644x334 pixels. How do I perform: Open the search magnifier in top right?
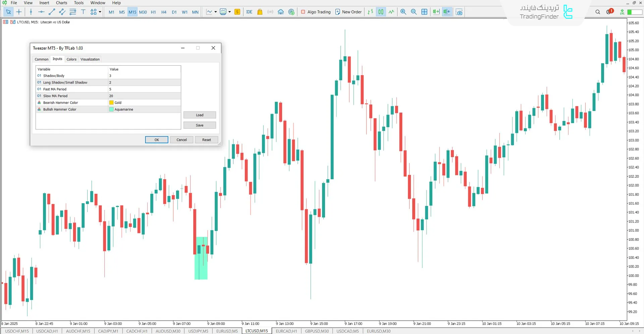point(597,12)
